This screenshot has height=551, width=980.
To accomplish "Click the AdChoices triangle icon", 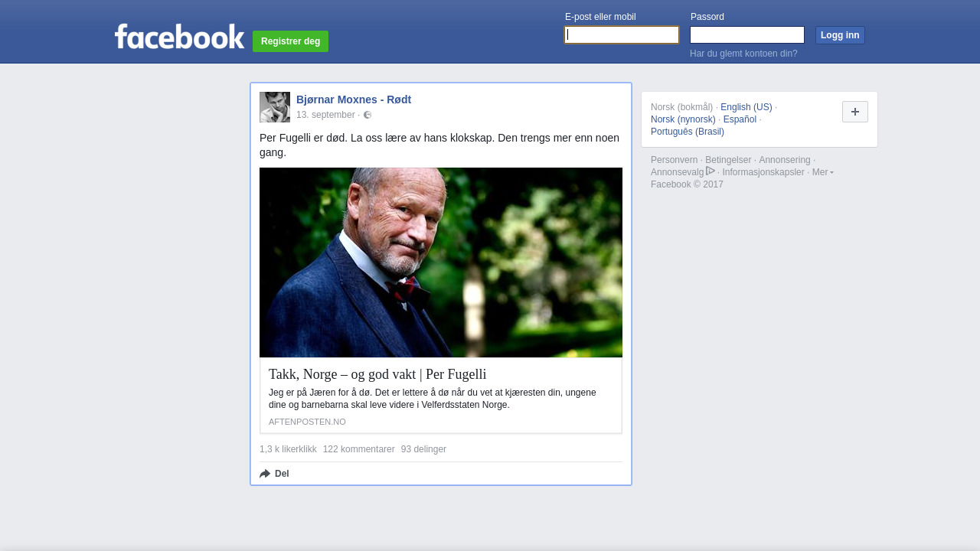I will pyautogui.click(x=710, y=171).
